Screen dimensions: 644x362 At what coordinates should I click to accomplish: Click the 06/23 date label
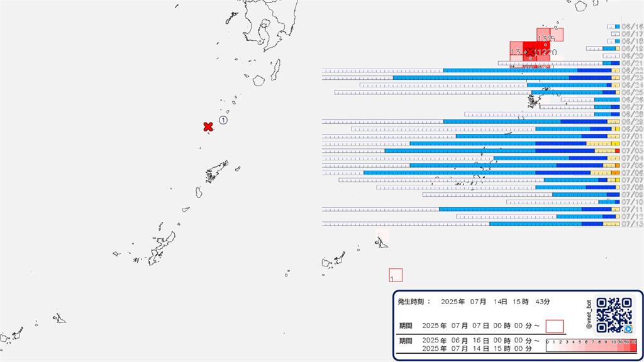(632, 78)
